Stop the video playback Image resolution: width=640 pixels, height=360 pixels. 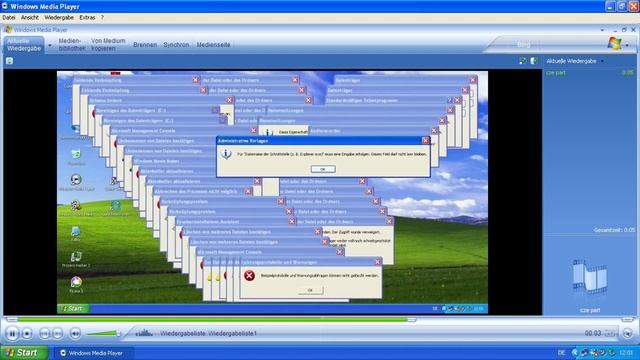pos(27,333)
